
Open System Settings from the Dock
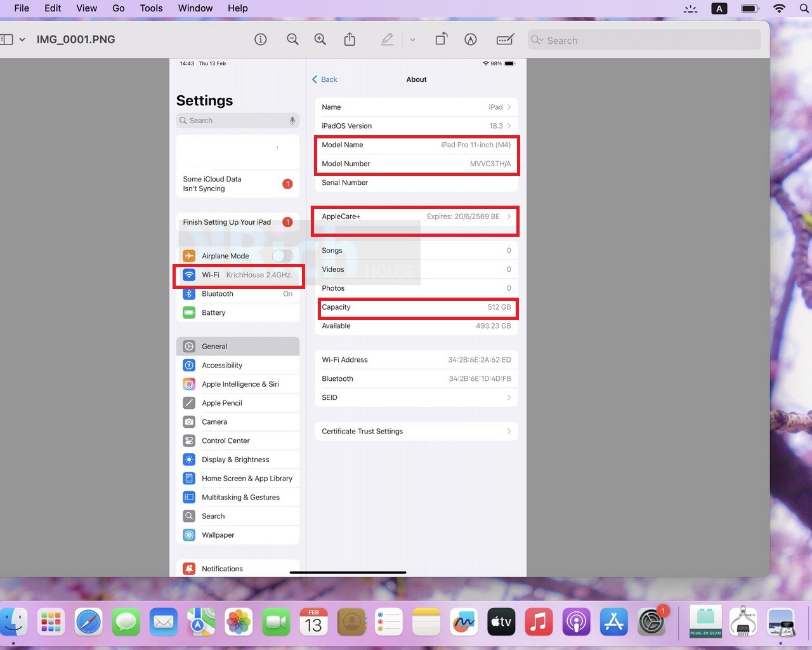tap(652, 622)
